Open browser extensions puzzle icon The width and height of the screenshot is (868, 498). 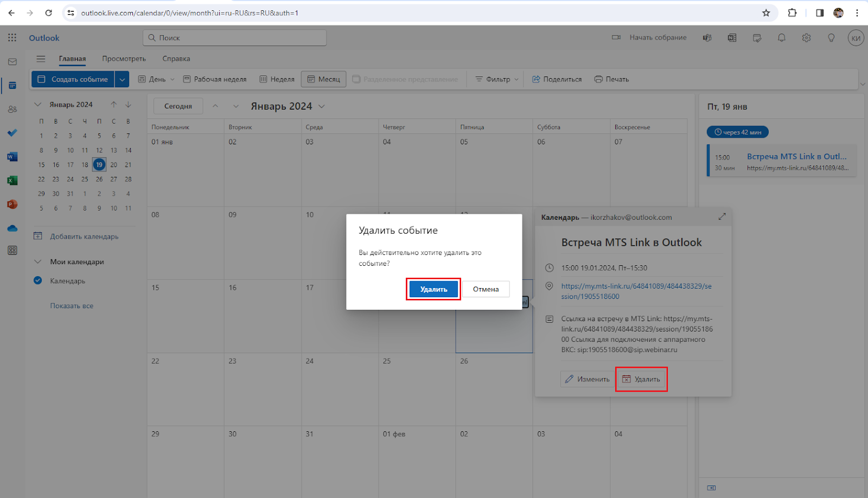[x=793, y=13]
